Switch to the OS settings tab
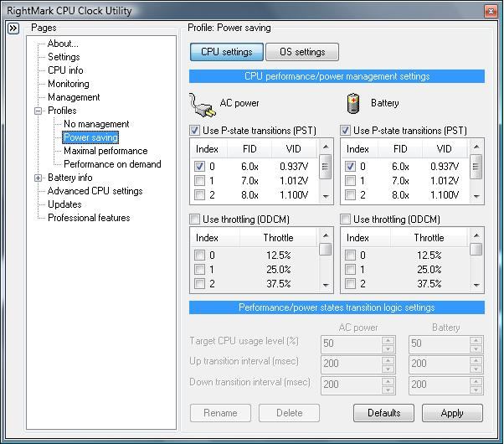The width and height of the screenshot is (504, 444). [x=302, y=52]
